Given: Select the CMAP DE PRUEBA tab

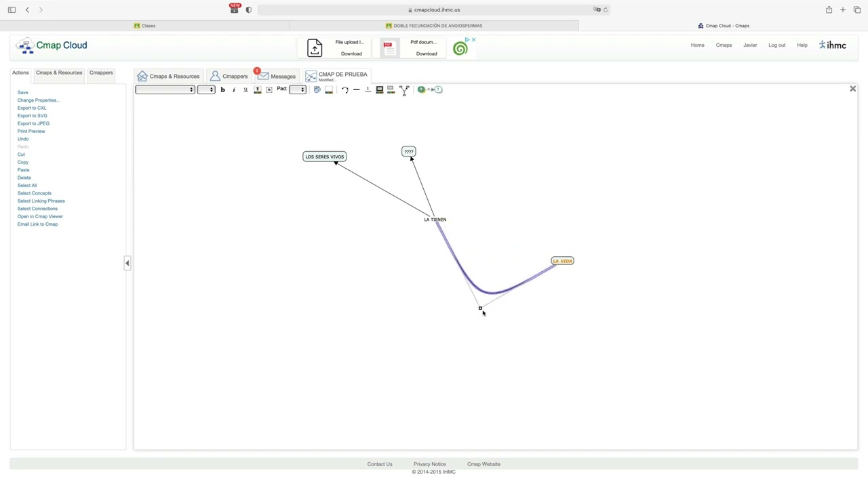Looking at the screenshot, I should point(337,76).
